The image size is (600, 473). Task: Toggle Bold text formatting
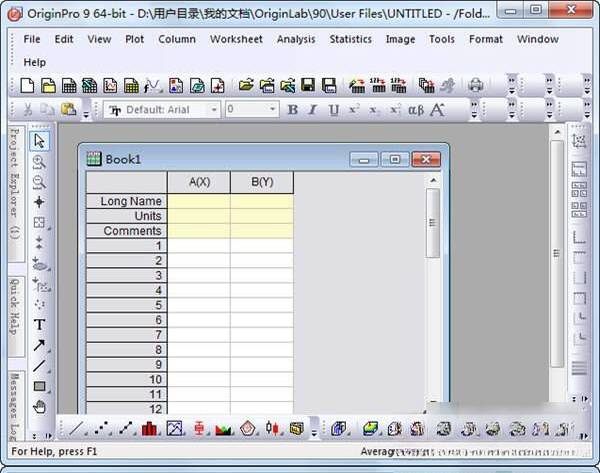[x=293, y=110]
